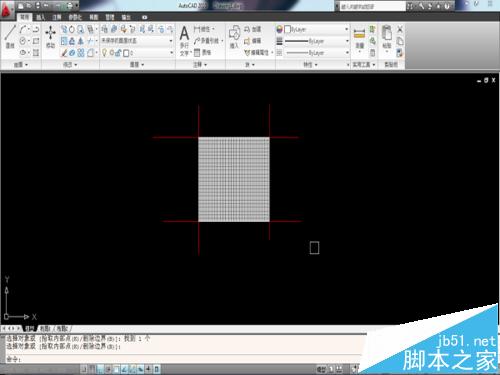Viewport: 500px width, 375px height.
Task: Open the AutoCAD application menu button
Action: 7,10
